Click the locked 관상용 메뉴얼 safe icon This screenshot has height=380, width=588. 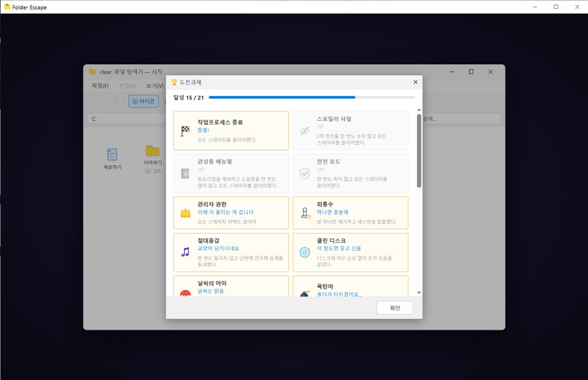[x=185, y=173]
